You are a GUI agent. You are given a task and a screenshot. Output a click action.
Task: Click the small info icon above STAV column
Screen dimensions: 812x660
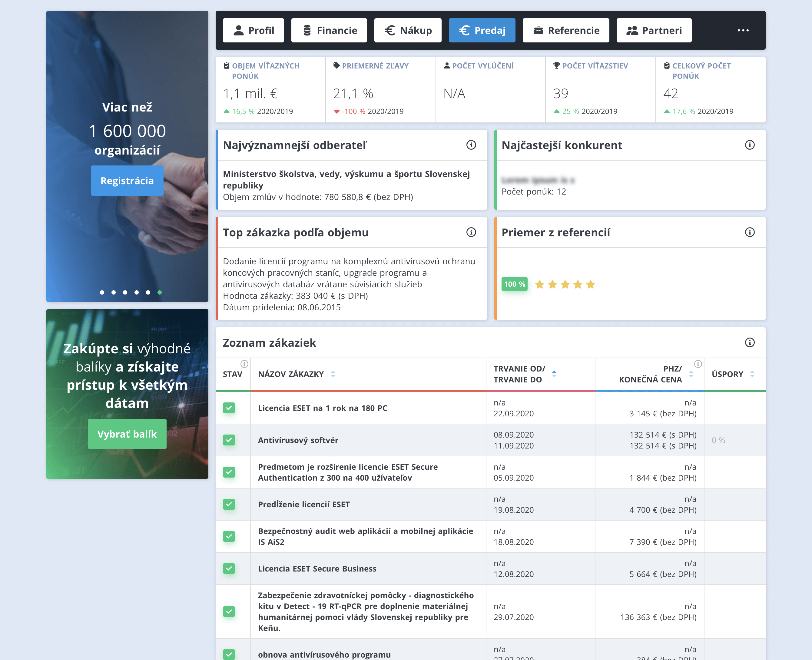point(244,364)
